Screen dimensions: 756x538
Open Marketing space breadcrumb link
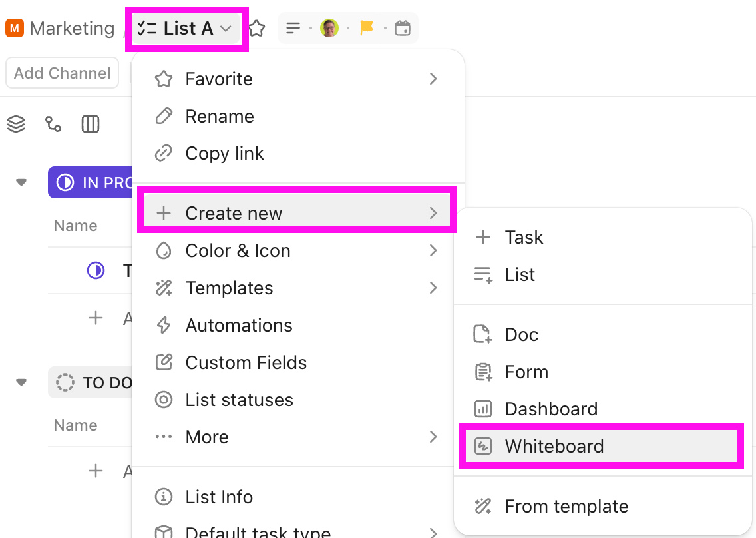pos(72,29)
